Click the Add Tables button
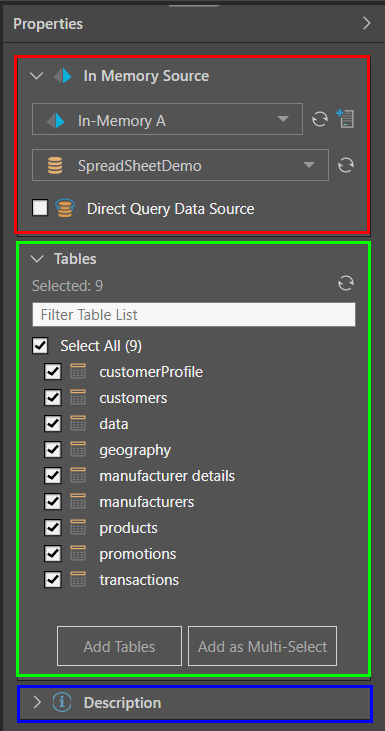The height and width of the screenshot is (731, 385). 119,646
